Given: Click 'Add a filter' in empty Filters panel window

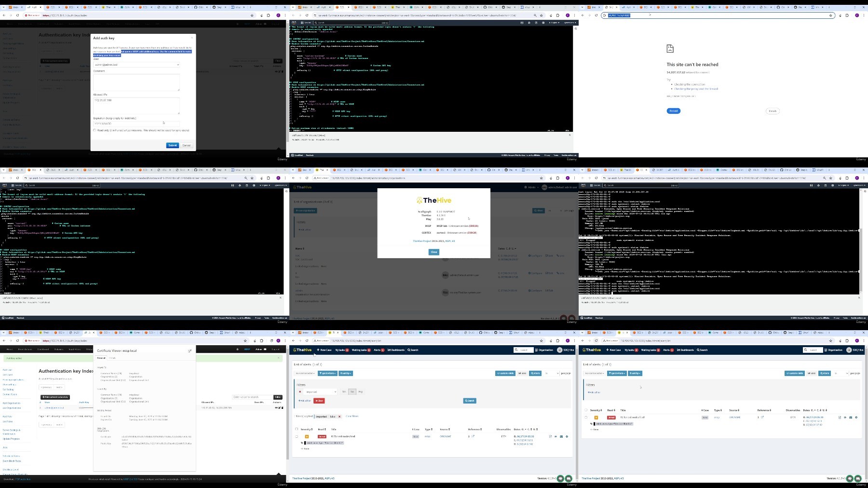Looking at the screenshot, I should click(594, 392).
